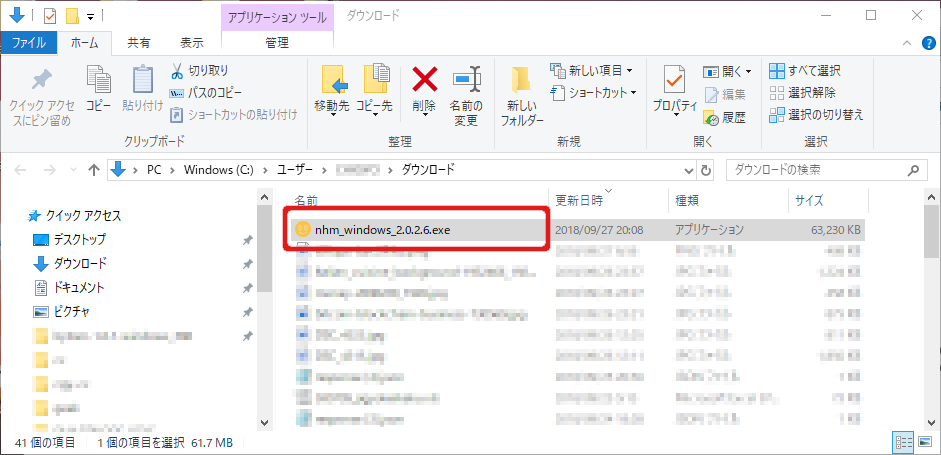Screen dimensions: 941x455
Task: Click the New Folder (新しいフォルダー) icon
Action: coord(520,80)
